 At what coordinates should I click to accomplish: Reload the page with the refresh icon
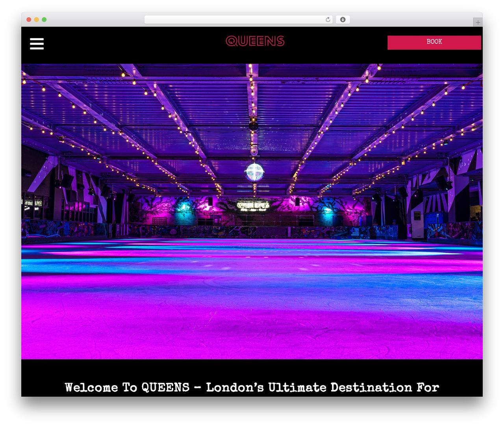pyautogui.click(x=328, y=19)
